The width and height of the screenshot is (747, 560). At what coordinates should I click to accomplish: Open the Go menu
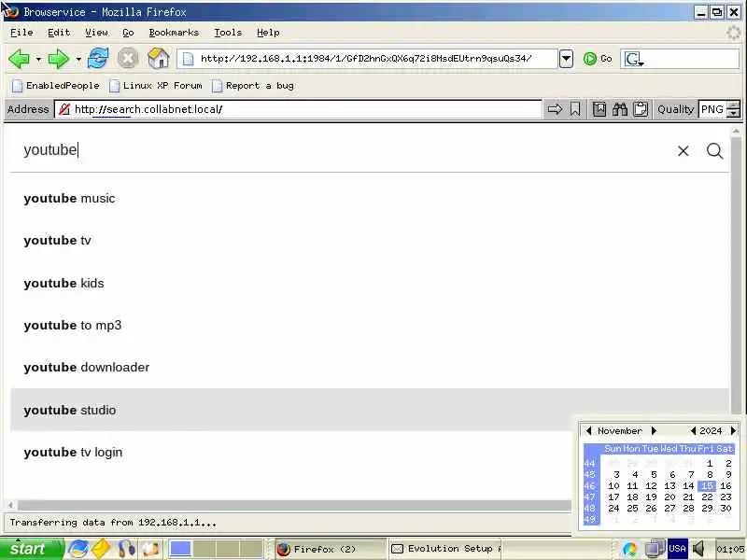click(128, 33)
